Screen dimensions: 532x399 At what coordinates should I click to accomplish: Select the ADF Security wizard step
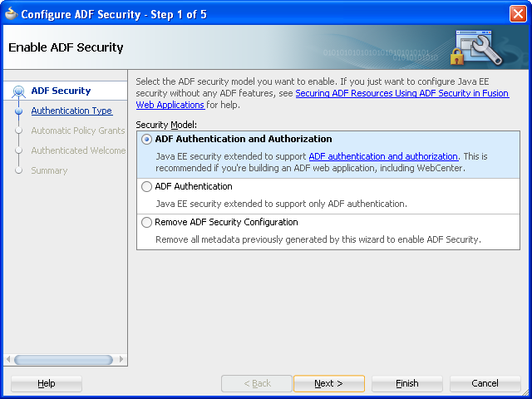61,91
